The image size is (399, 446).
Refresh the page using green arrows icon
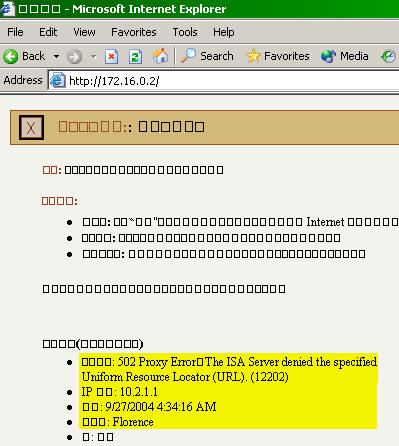135,56
